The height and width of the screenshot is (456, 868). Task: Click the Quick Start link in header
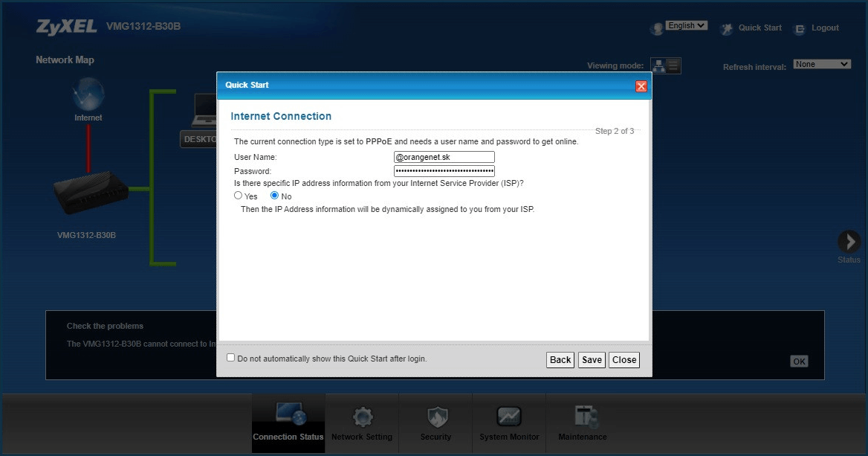[760, 28]
